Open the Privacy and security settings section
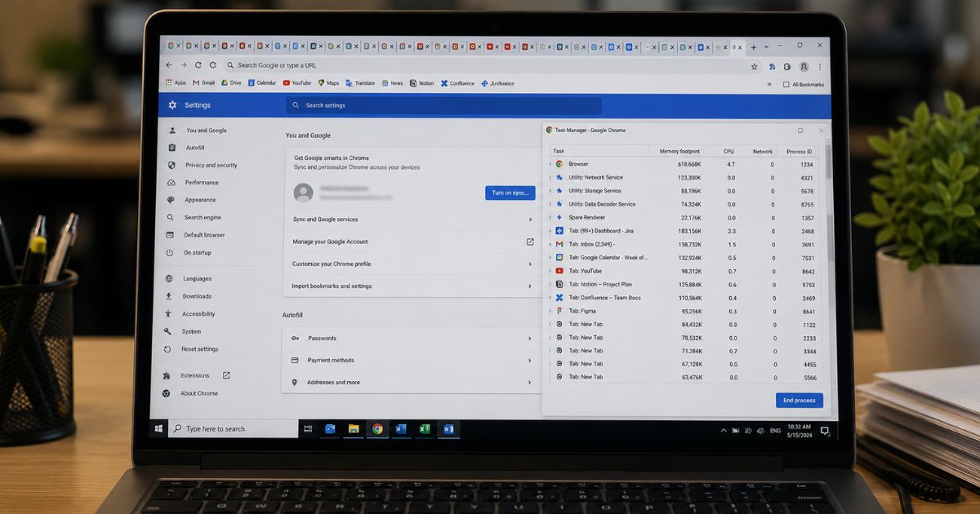Image resolution: width=980 pixels, height=514 pixels. [211, 165]
